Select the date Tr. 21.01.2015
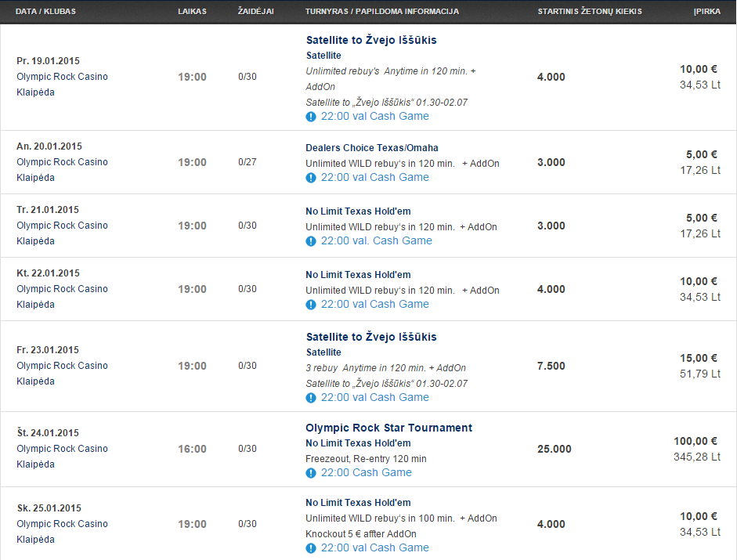Viewport: 737px width, 560px height. [48, 210]
